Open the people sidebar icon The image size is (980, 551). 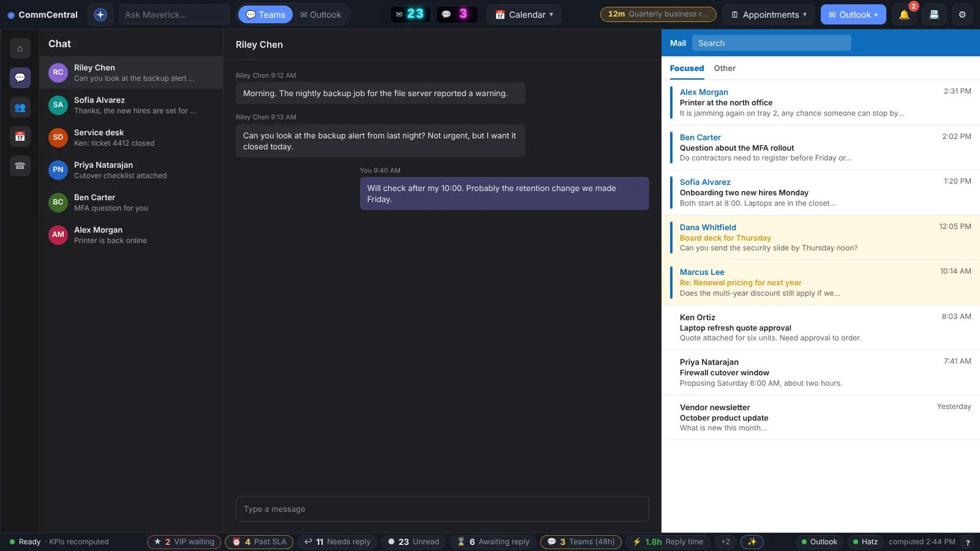20,107
